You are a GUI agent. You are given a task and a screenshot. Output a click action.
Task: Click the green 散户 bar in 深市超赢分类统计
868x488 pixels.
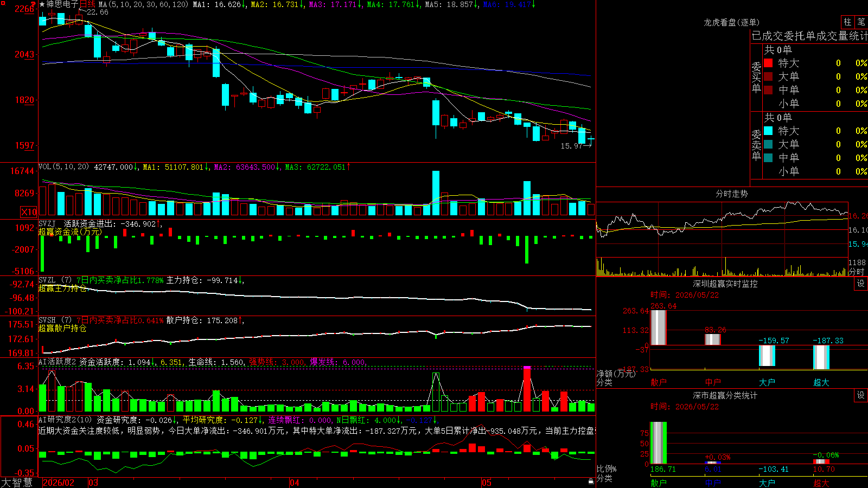(x=659, y=442)
